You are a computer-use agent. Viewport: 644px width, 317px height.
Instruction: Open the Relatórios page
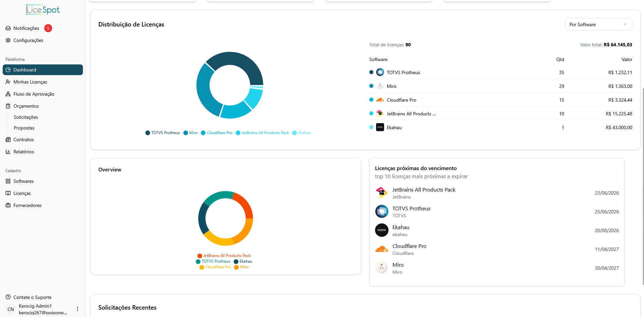[43, 152]
